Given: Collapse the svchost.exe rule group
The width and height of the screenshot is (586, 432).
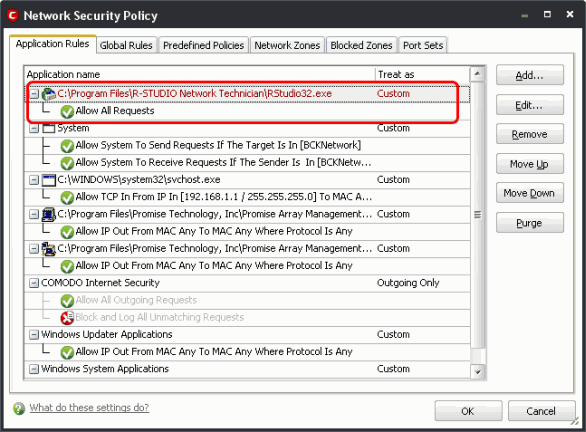Looking at the screenshot, I should click(x=34, y=180).
